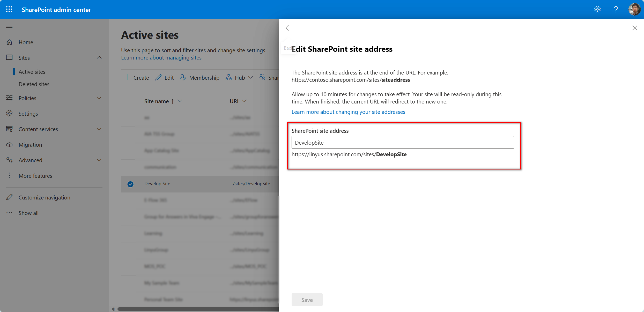Open More features page
The height and width of the screenshot is (312, 644).
point(35,176)
